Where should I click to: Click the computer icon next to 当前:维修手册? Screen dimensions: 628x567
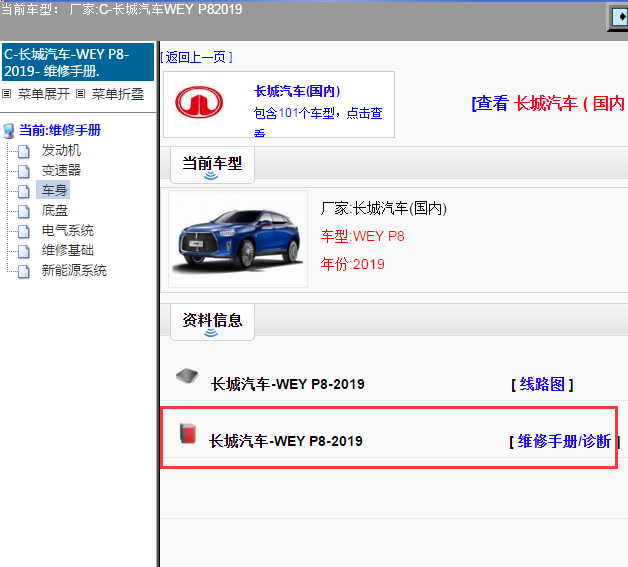tap(9, 131)
